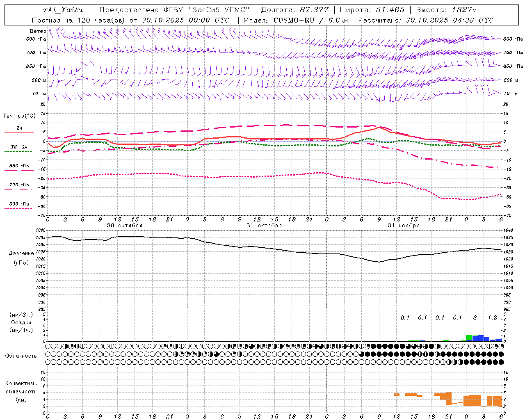The height and width of the screenshot is (420, 525).
Task: Click the (км) unit label
Action: click(x=21, y=399)
